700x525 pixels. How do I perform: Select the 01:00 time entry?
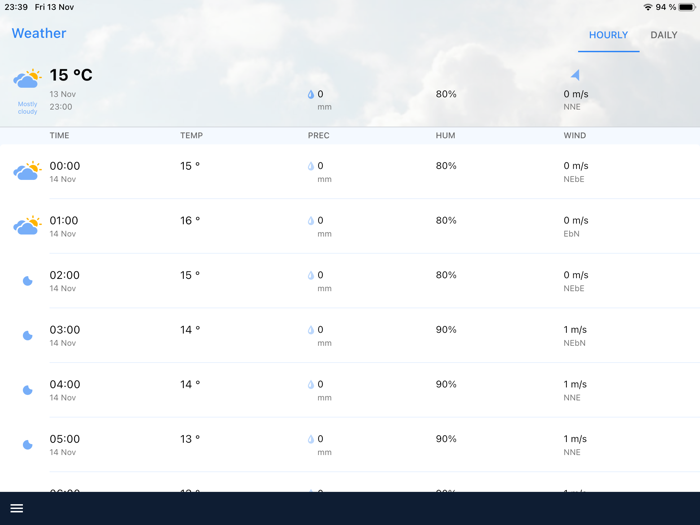point(64,221)
